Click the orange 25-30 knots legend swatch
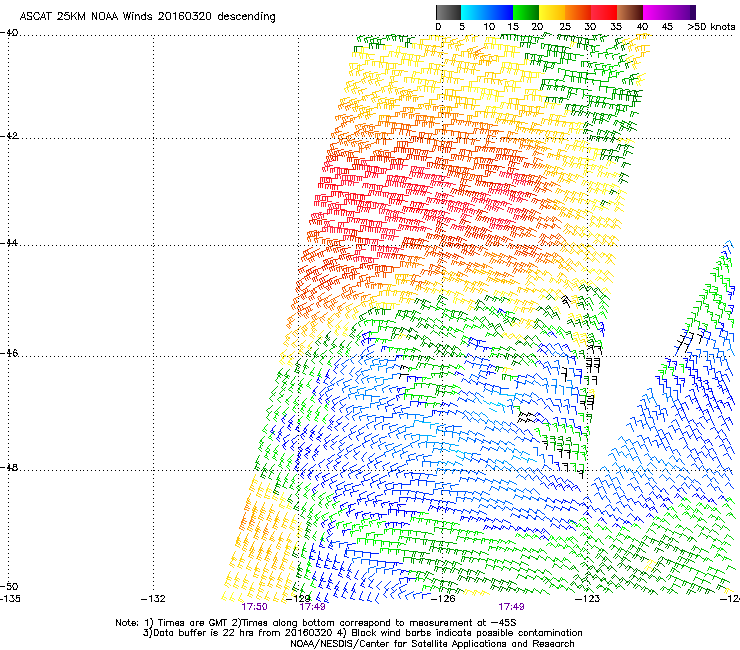Screen dimensions: 740x650 click(578, 12)
